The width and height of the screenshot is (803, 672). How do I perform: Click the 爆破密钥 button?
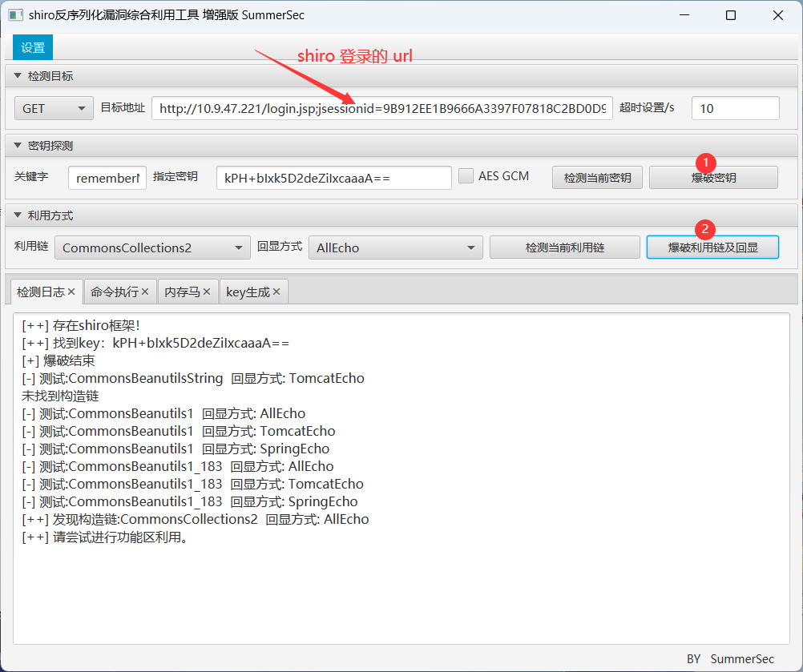[713, 178]
